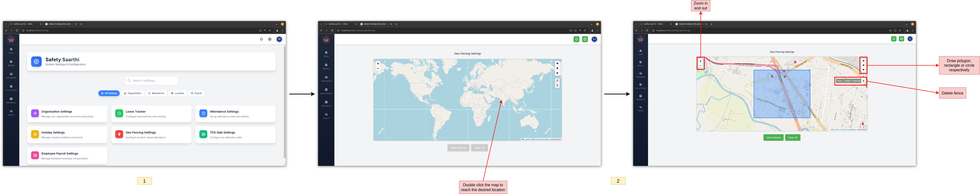
Task: Click the Search settings input field
Action: [x=151, y=81]
